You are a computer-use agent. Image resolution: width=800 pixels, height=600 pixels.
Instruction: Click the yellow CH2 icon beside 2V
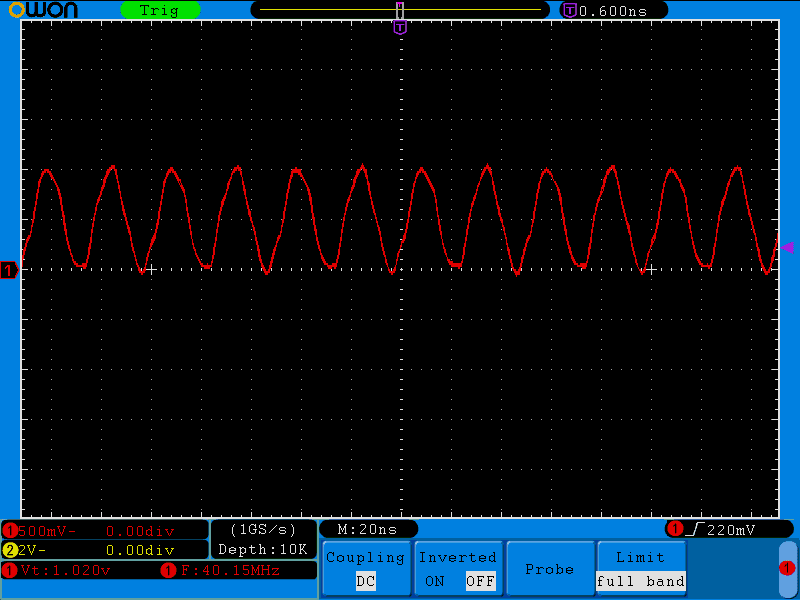click(x=10, y=550)
